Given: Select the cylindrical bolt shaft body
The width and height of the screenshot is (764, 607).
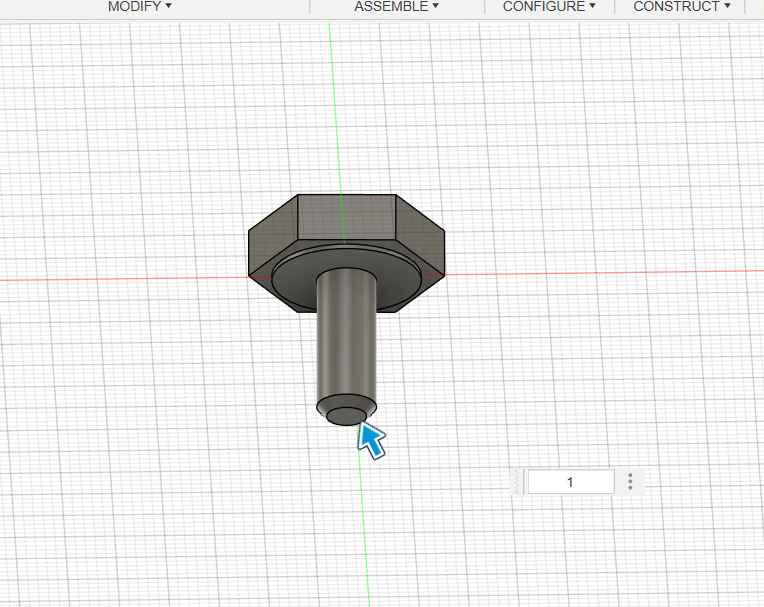Looking at the screenshot, I should click(346, 336).
